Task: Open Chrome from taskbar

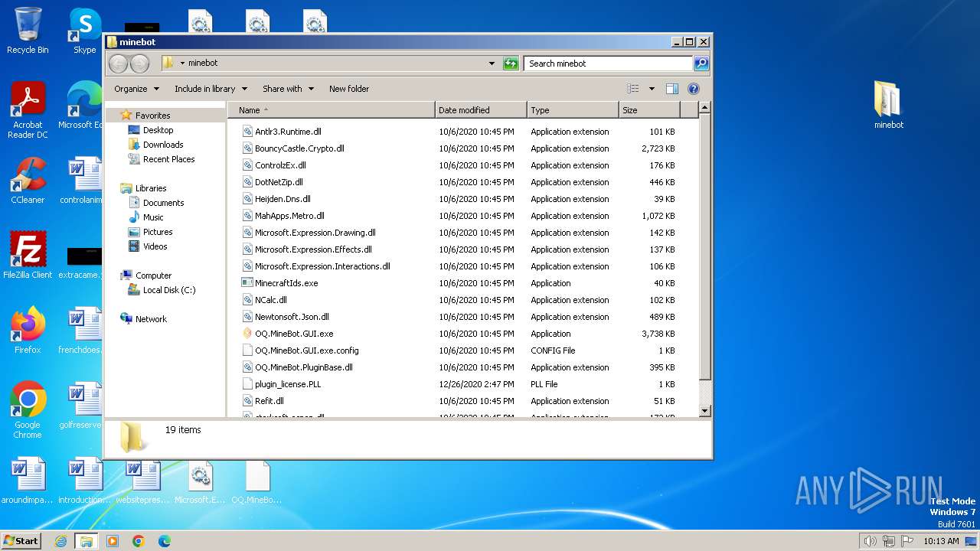Action: 139,541
